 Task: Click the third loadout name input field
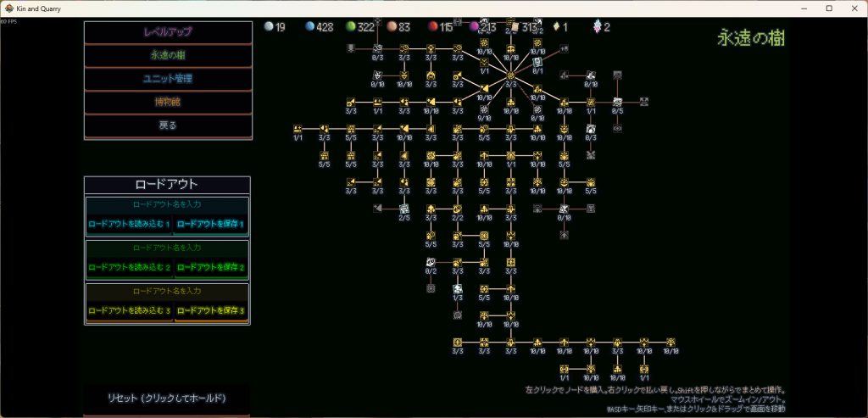click(x=167, y=292)
